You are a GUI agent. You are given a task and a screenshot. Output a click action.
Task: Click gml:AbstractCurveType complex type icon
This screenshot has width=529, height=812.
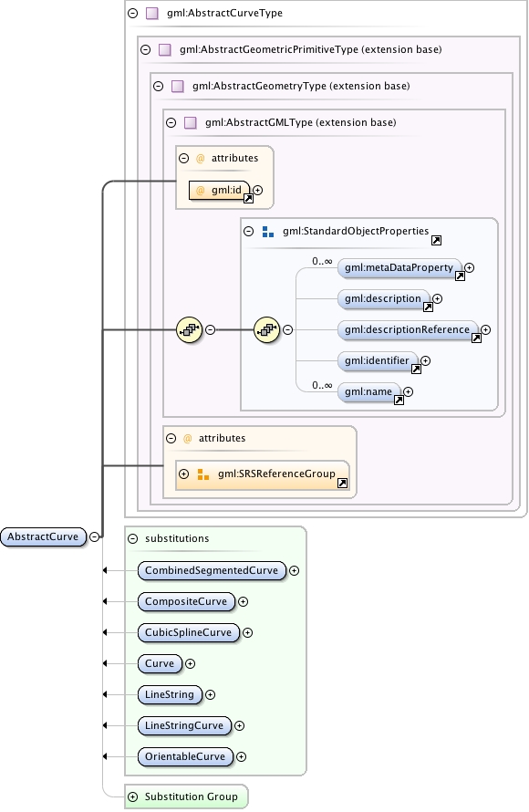pos(152,14)
